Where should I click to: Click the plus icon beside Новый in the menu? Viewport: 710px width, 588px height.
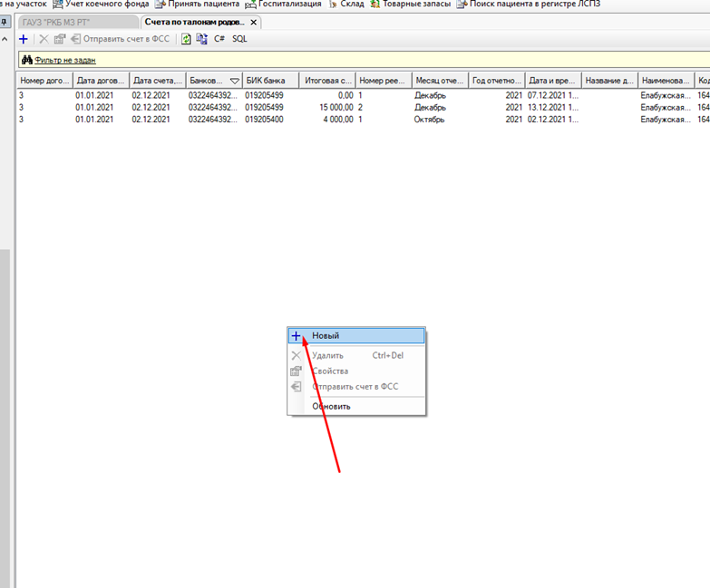(296, 336)
